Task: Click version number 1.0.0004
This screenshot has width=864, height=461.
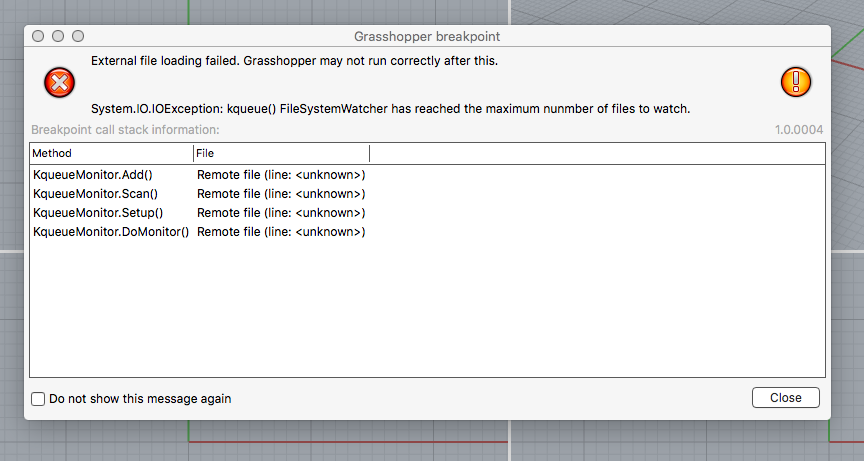Action: [799, 130]
